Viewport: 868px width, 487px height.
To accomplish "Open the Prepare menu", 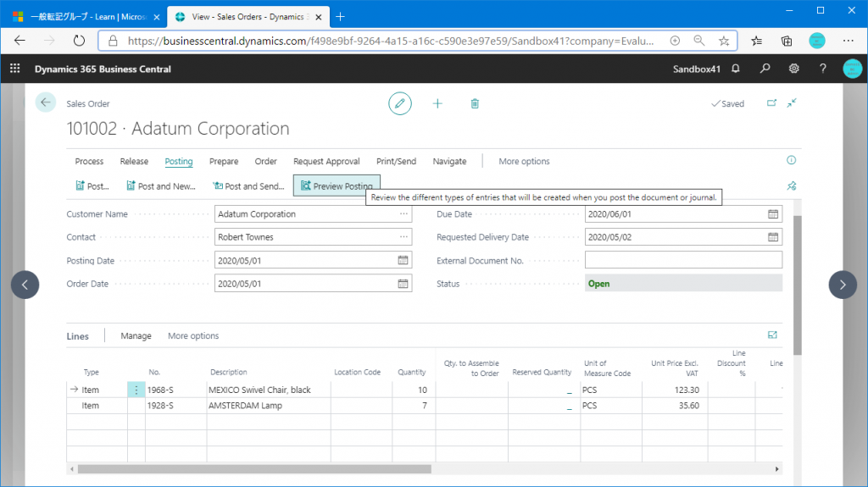I will [x=224, y=161].
